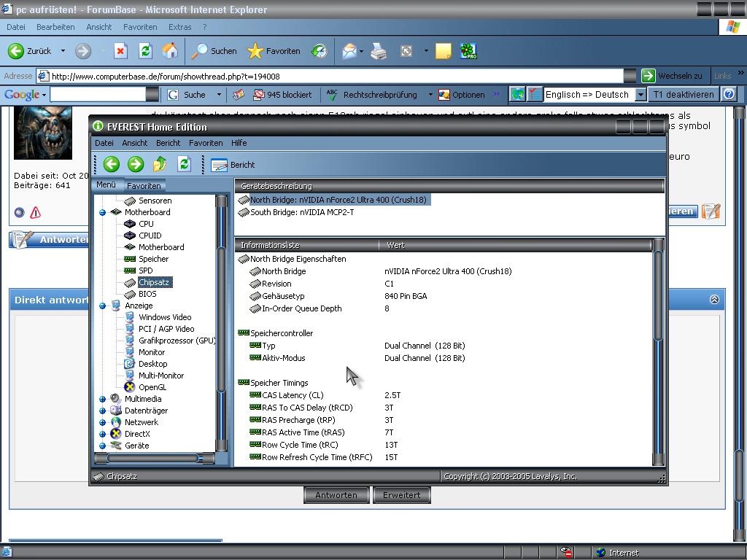Viewport: 747px width, 560px height.
Task: Click the user online status circle icon
Action: click(19, 212)
